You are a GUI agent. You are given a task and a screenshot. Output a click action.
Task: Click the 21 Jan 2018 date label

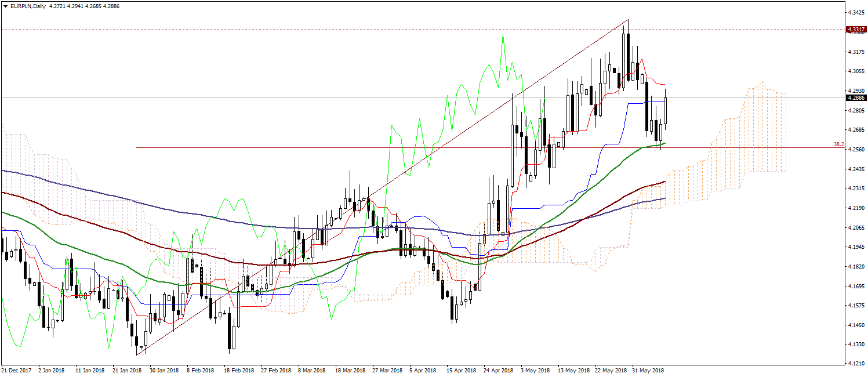[x=127, y=370]
